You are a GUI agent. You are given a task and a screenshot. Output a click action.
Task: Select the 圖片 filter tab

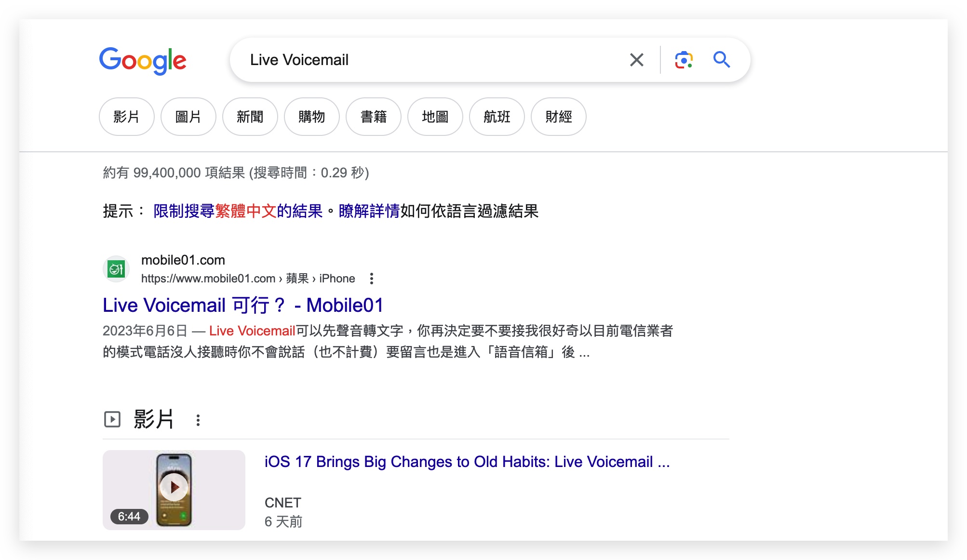[x=188, y=117]
